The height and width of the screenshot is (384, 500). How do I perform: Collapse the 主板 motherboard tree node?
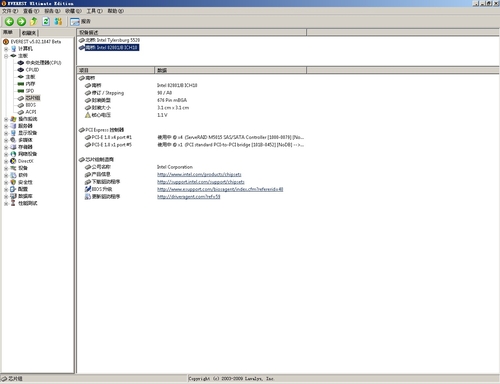pyautogui.click(x=6, y=56)
